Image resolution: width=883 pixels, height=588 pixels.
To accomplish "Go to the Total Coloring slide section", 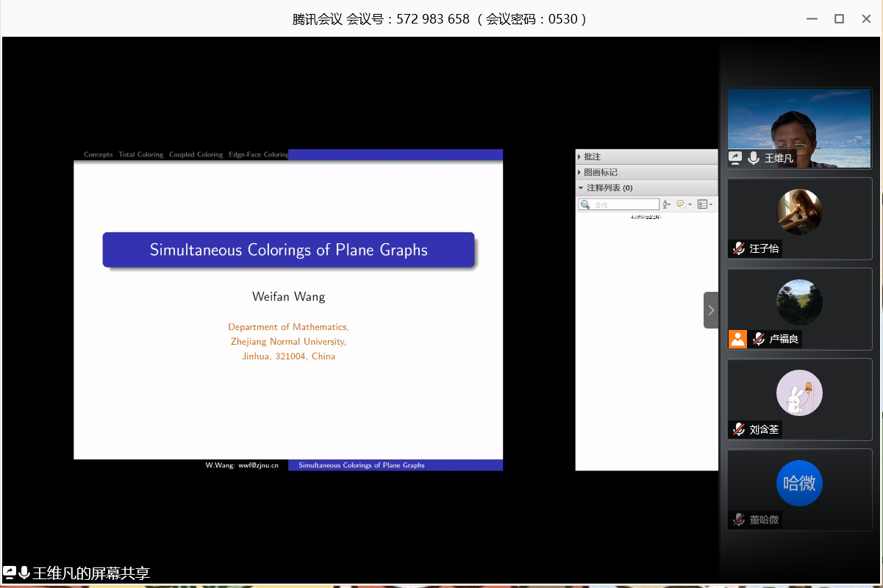I will pos(140,155).
